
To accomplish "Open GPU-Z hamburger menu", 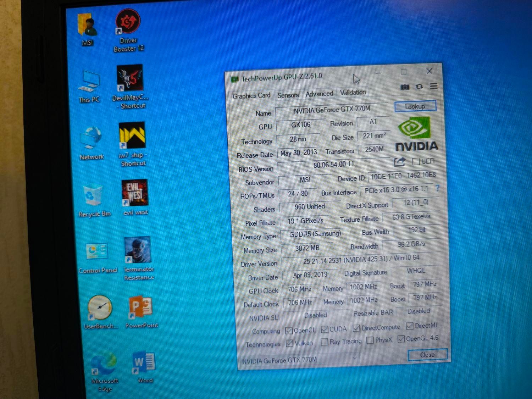I will 433,86.
